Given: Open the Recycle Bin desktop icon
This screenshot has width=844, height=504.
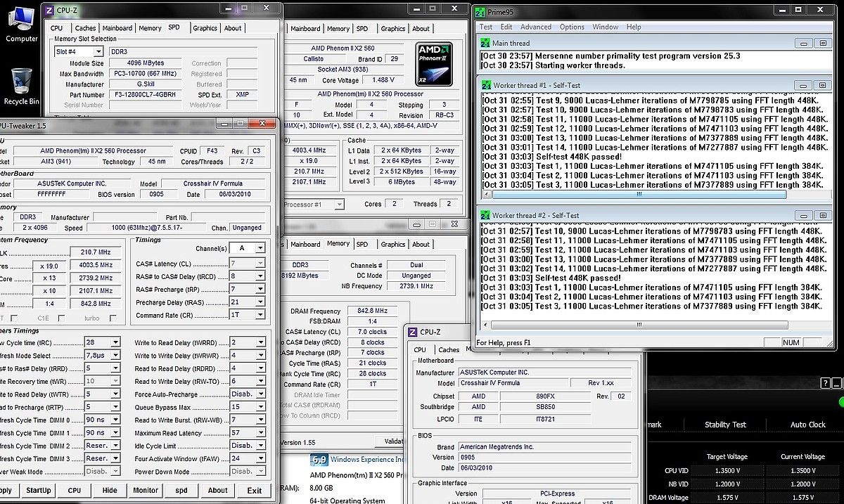Looking at the screenshot, I should point(21,86).
